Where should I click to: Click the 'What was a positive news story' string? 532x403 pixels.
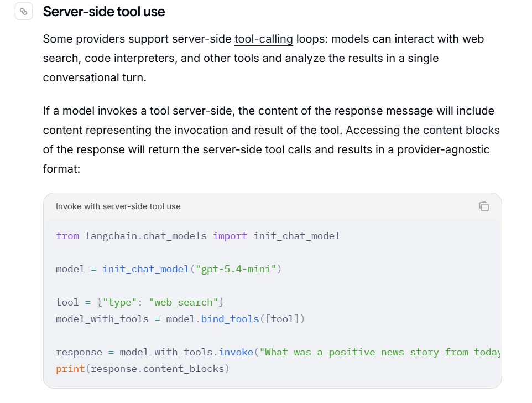(x=380, y=353)
